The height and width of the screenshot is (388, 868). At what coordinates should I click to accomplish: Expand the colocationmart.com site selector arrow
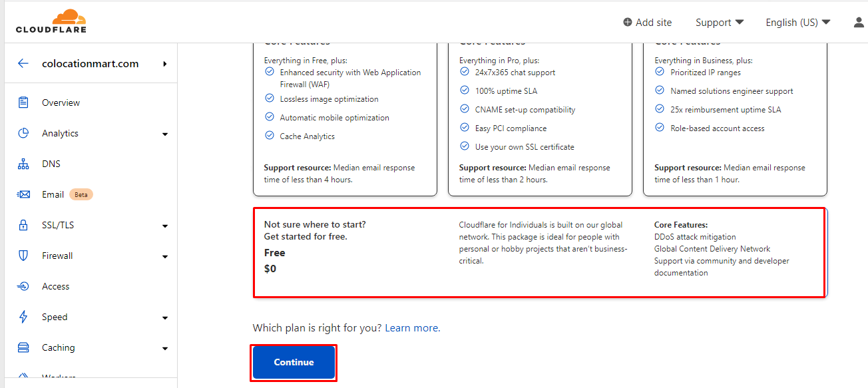(164, 64)
